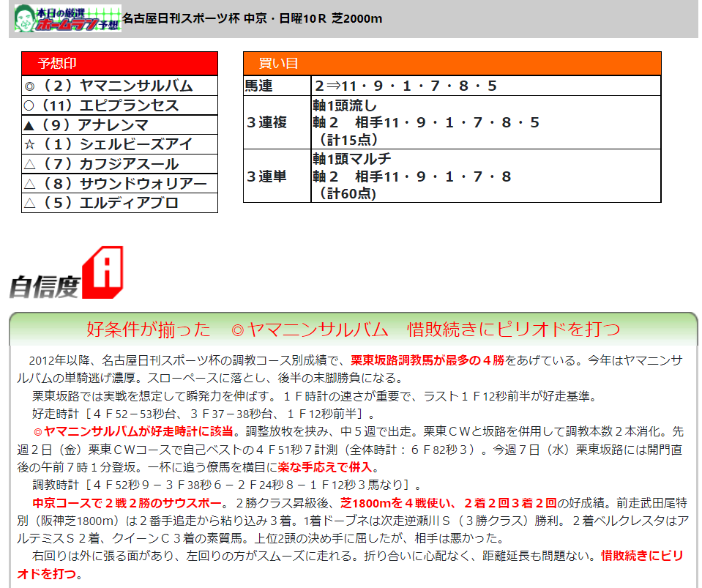The image size is (702, 588).
Task: Click the 自信度 A confidence badge
Action: pyautogui.click(x=67, y=272)
